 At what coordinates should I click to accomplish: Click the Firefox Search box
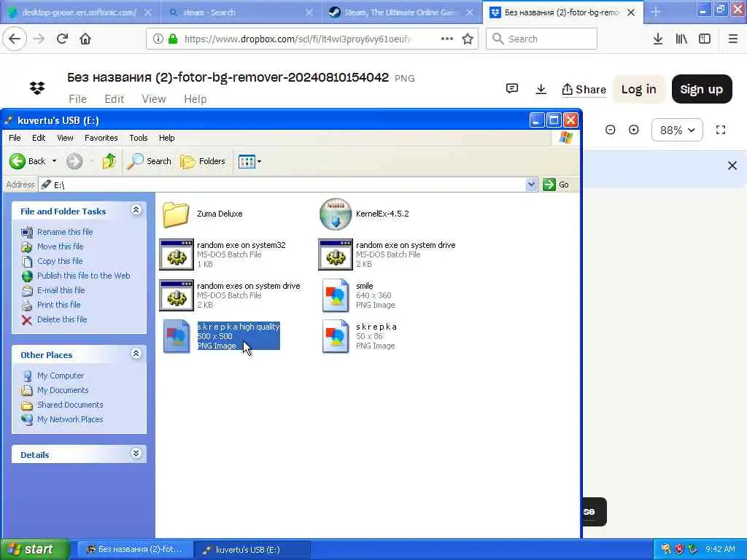541,39
